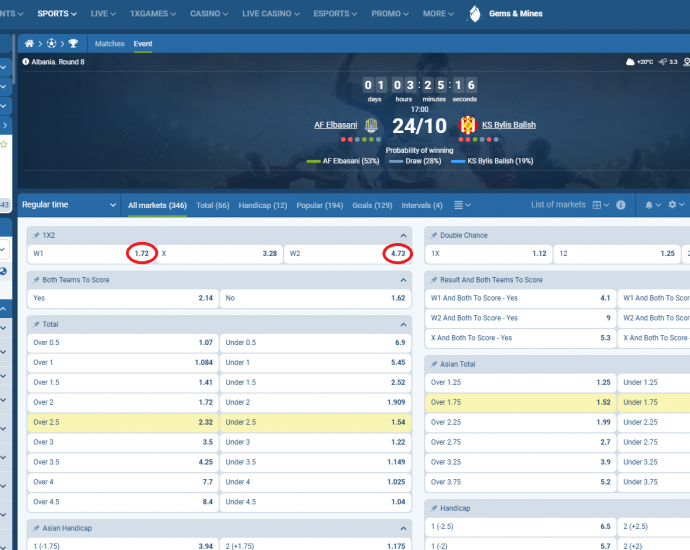The height and width of the screenshot is (550, 690).
Task: Open the Gems & Mines game icon
Action: click(474, 14)
